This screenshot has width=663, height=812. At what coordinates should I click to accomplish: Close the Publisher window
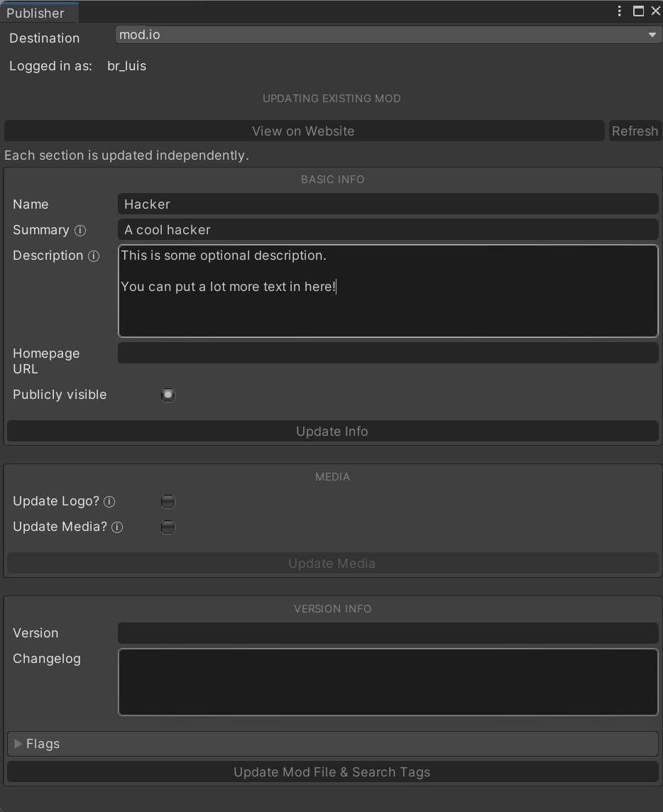click(x=655, y=11)
